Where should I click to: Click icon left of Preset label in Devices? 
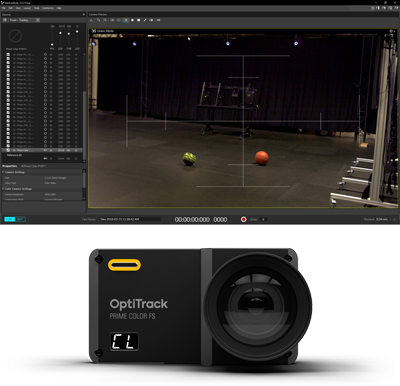tap(5, 20)
